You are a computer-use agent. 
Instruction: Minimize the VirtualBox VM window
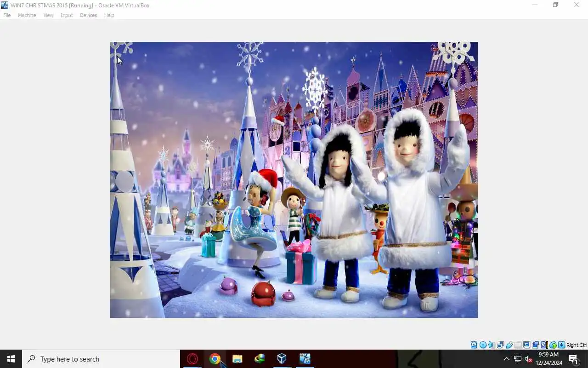(x=535, y=5)
